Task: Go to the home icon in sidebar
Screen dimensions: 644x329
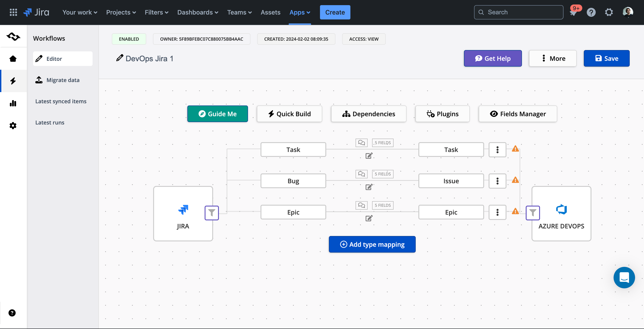Action: pyautogui.click(x=13, y=59)
